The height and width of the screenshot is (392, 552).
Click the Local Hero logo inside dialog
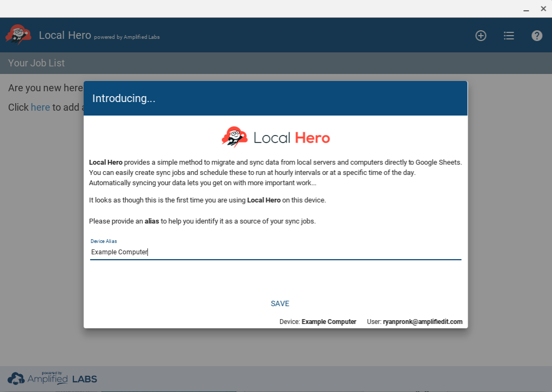point(276,137)
